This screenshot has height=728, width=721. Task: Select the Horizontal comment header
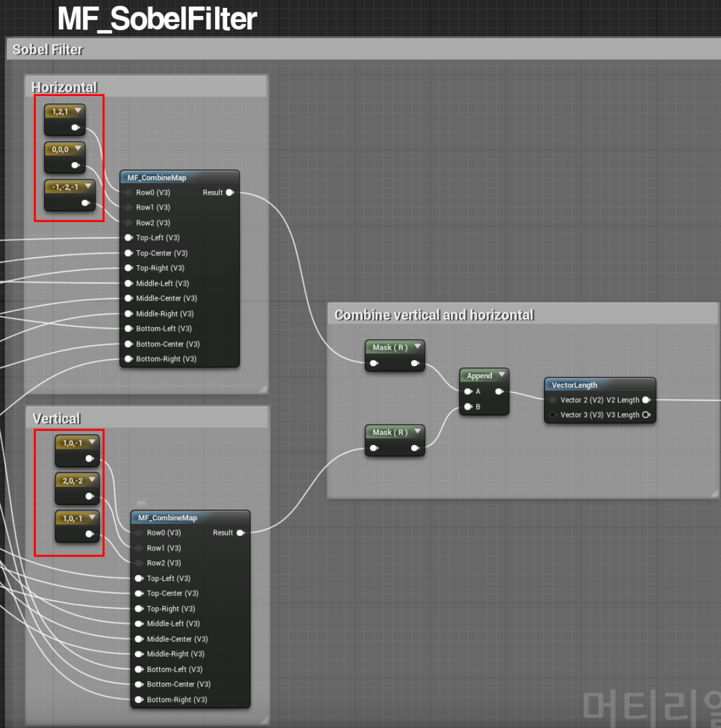click(x=146, y=87)
